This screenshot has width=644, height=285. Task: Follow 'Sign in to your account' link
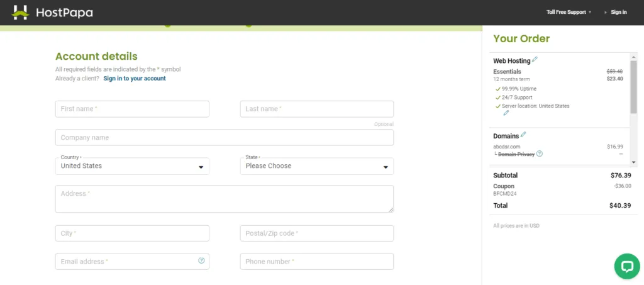(135, 79)
